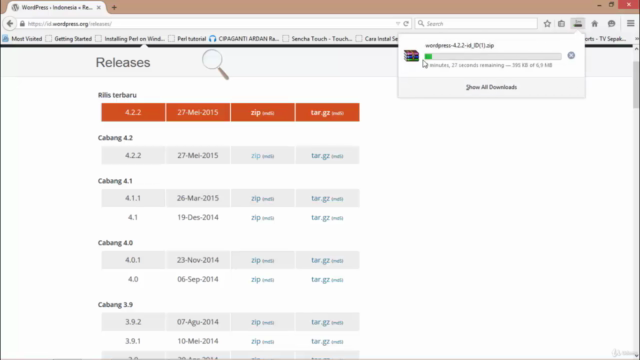Click the Rilis terbaru heading
Screen dimensions: 640x360
pos(117,95)
